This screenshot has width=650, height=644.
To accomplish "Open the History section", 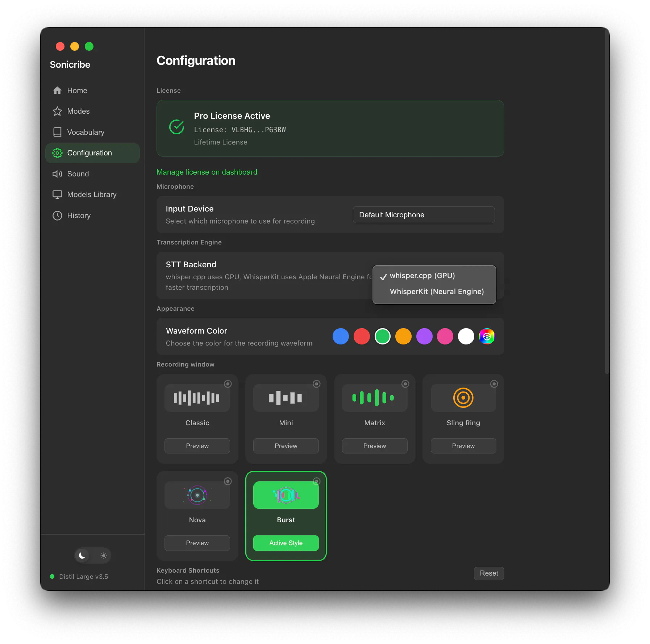I will [x=92, y=216].
